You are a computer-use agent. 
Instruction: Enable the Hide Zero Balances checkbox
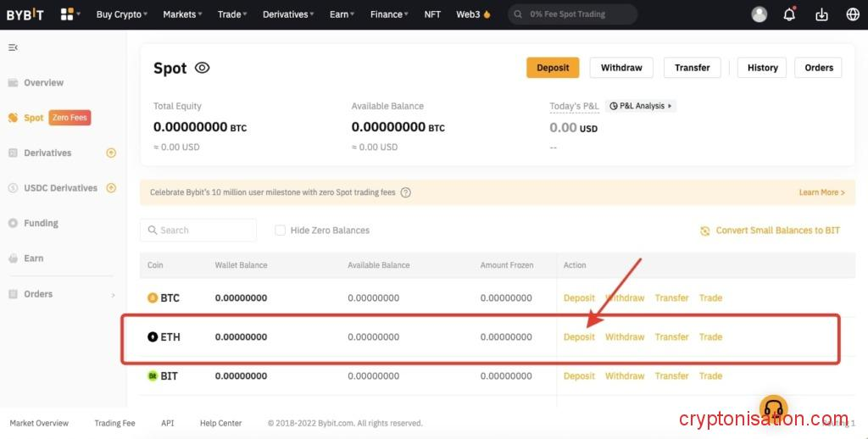click(281, 231)
